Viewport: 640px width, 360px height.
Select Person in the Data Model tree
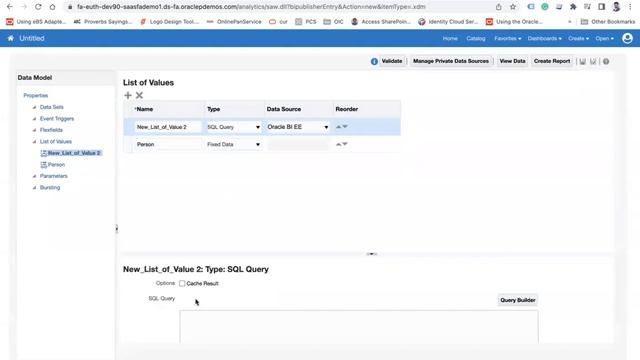click(56, 165)
